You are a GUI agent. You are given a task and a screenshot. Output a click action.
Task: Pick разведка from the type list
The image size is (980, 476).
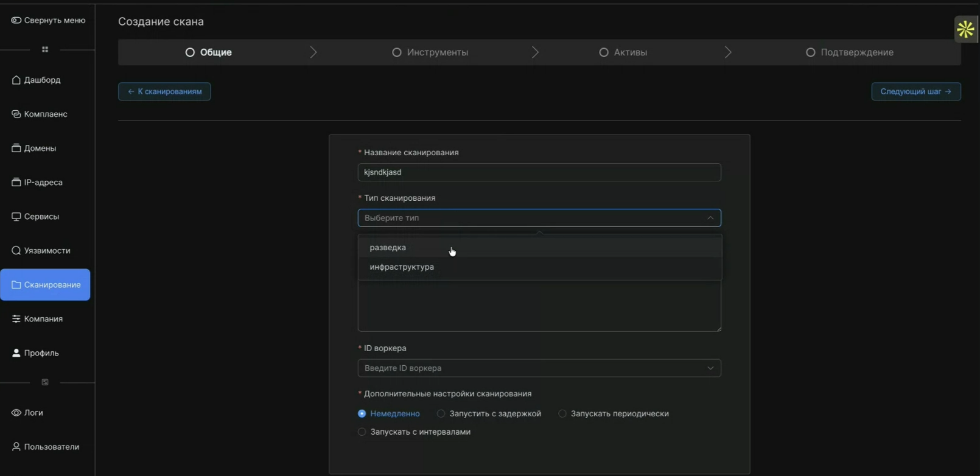tap(388, 248)
